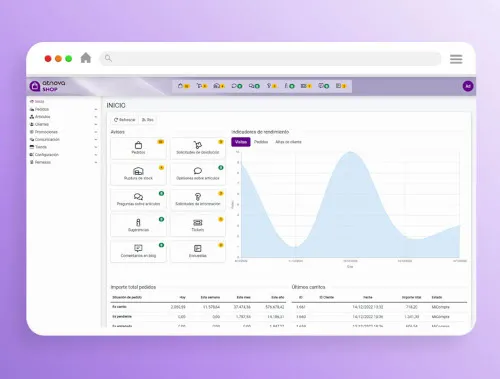
Task: Select Tienda in the sidebar menu
Action: (38, 147)
